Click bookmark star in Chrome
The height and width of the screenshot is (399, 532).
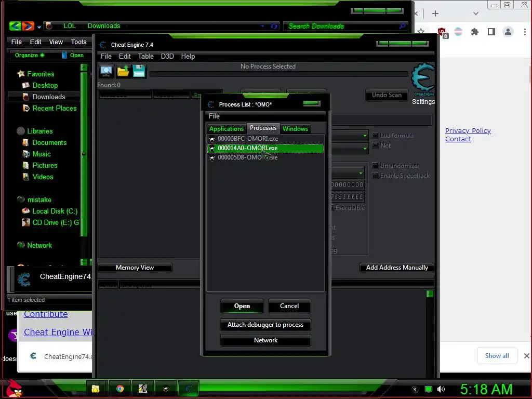(x=421, y=32)
